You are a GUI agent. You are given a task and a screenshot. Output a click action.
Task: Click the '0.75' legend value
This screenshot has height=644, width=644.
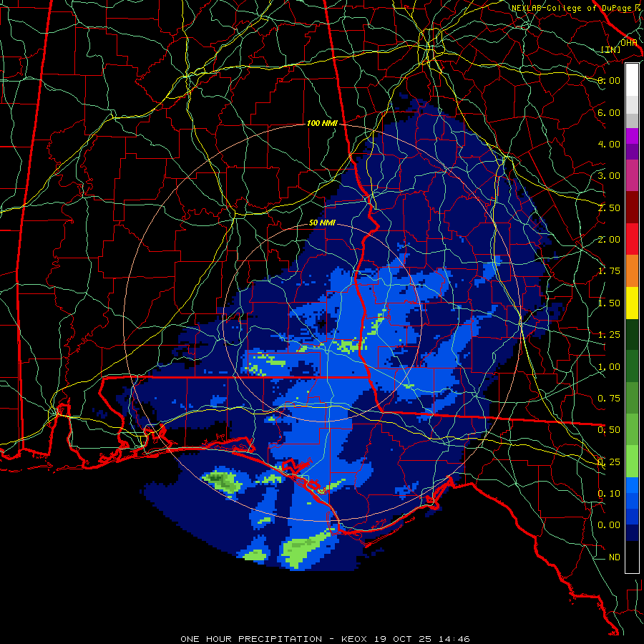[x=609, y=399]
